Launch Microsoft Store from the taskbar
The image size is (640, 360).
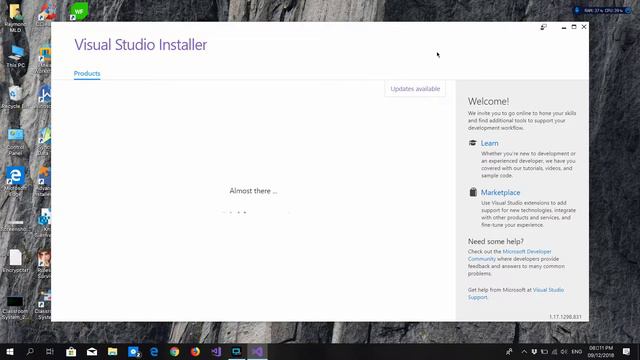71,351
